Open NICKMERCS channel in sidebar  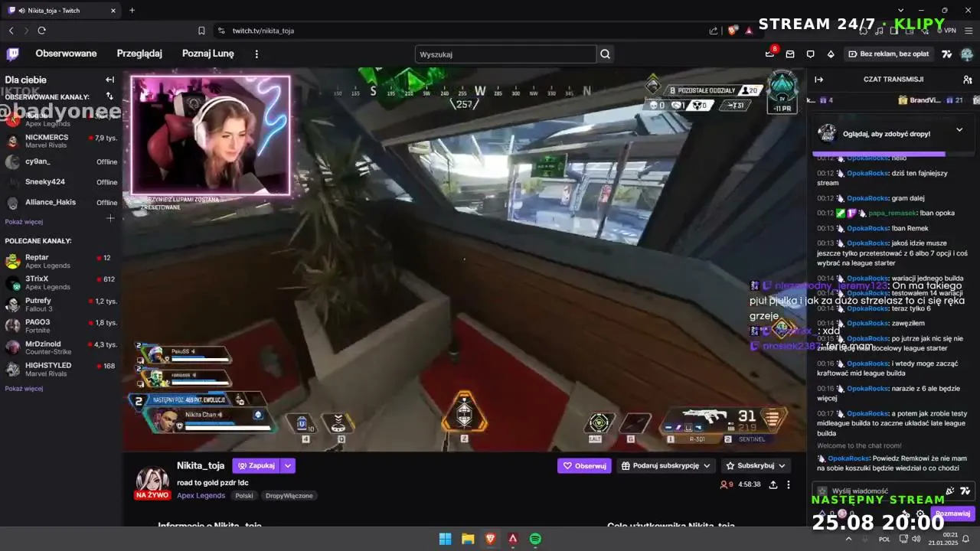tap(61, 142)
